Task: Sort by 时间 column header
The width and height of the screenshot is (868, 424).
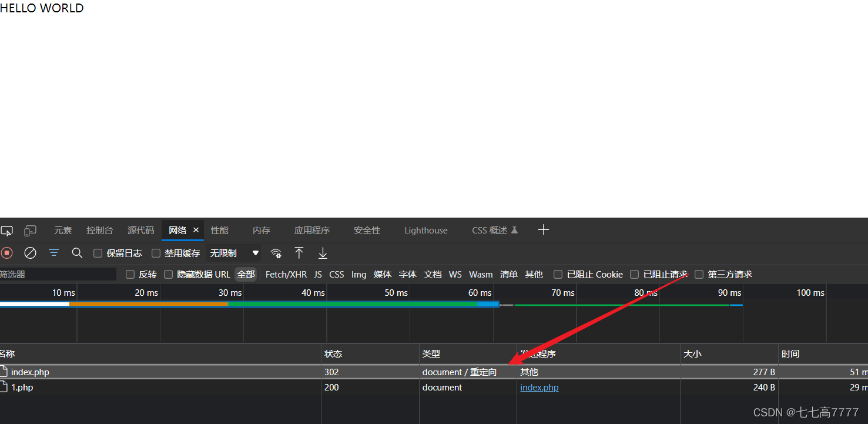Action: coord(823,354)
